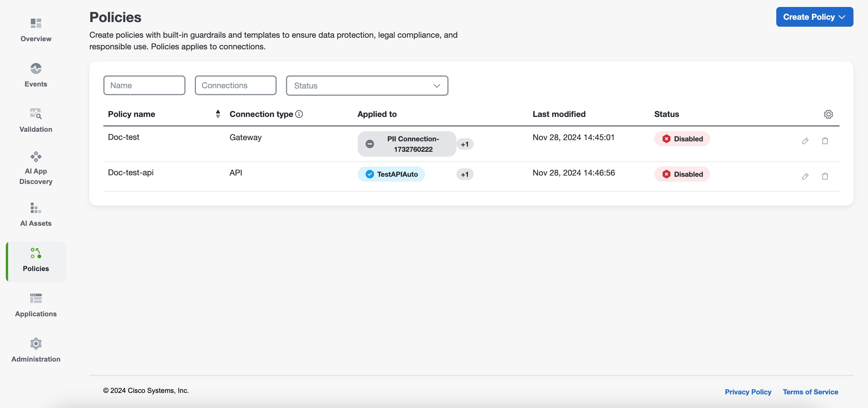868x408 pixels.
Task: Edit the Doc-test policy
Action: point(805,141)
